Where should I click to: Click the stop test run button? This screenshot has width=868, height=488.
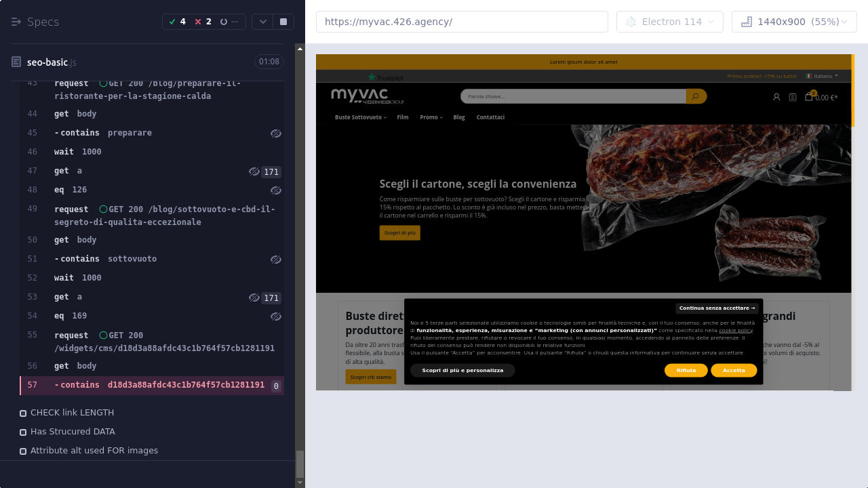[x=283, y=22]
